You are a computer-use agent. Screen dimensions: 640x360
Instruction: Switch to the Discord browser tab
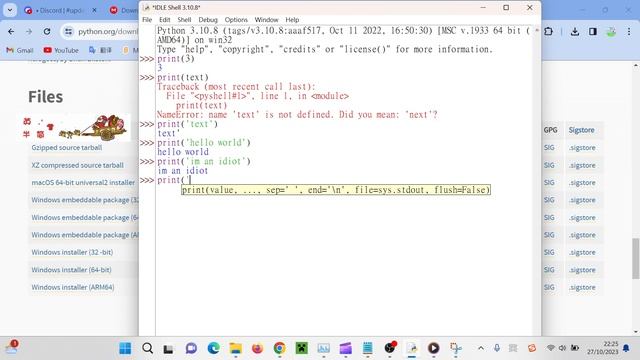coord(59,10)
